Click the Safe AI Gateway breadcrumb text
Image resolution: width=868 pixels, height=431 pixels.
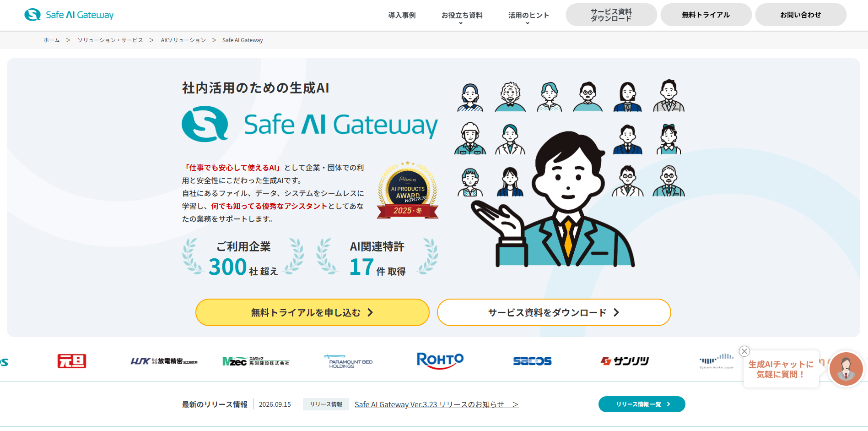[243, 40]
